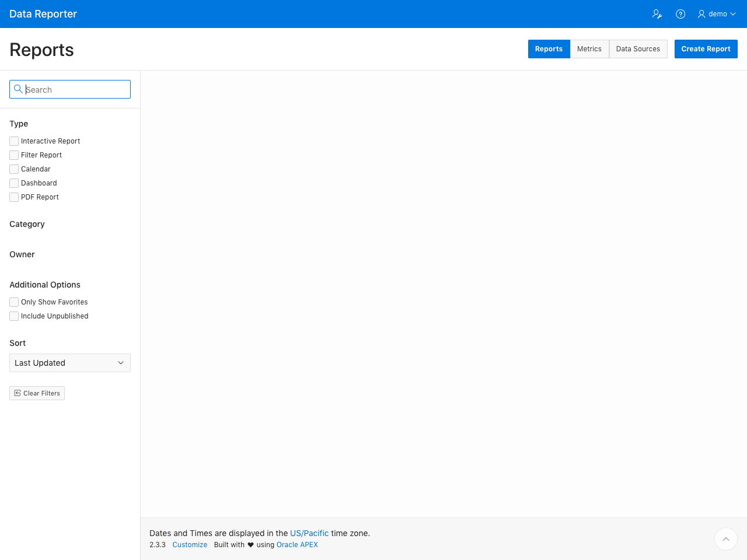
Task: Click the administration user-wrench icon
Action: point(657,14)
